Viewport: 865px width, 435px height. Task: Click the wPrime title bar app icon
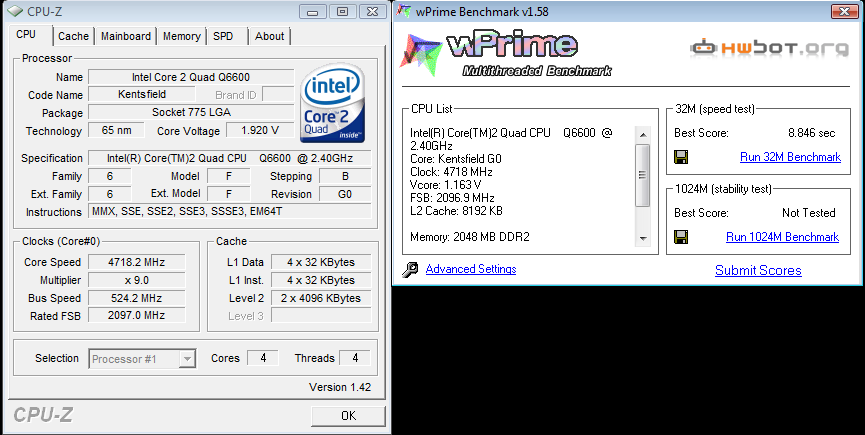405,11
